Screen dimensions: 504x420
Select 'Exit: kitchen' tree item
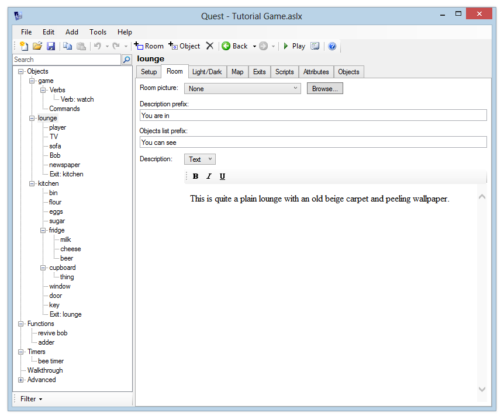[x=66, y=174]
